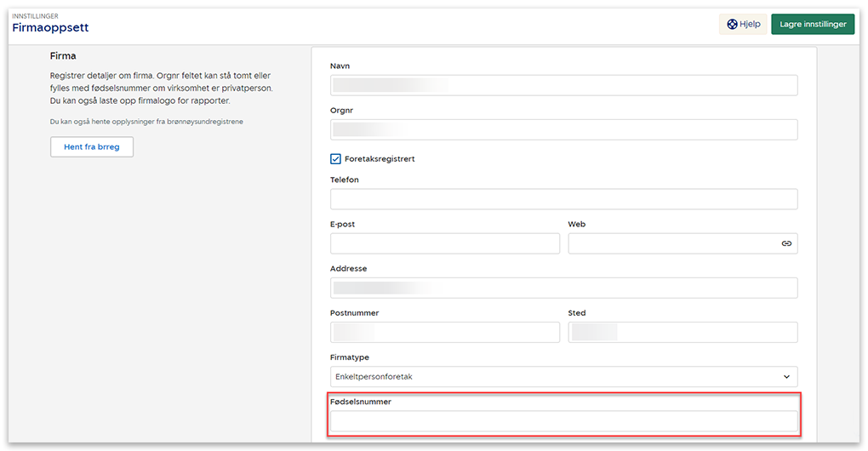This screenshot has height=451, width=868.
Task: Click into the Orgnr field
Action: pyautogui.click(x=562, y=129)
